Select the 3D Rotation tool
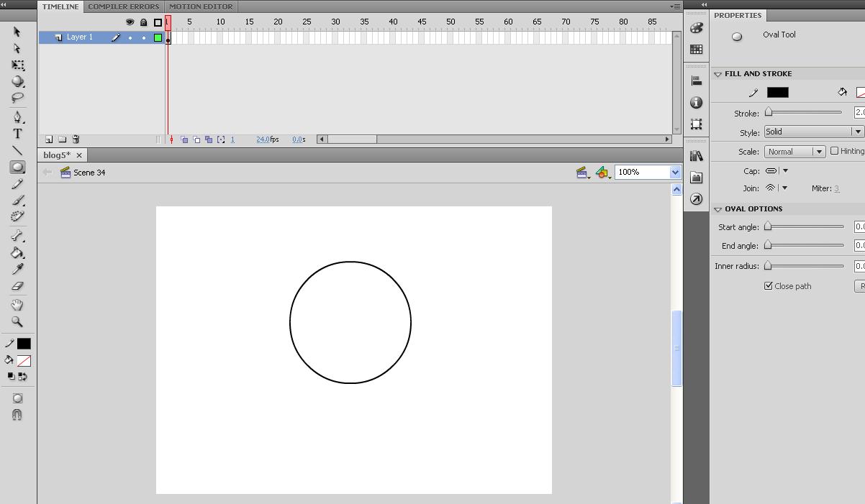 click(17, 81)
